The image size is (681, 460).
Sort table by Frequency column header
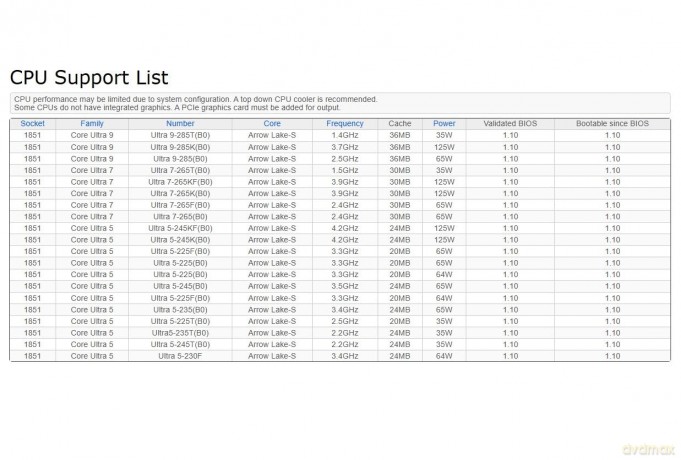[345, 124]
